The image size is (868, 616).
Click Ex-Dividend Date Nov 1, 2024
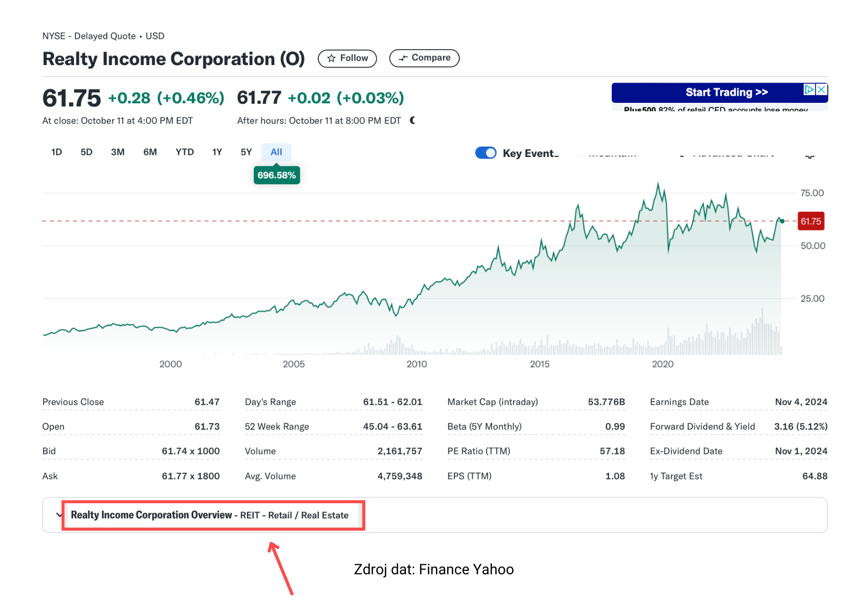pos(801,451)
